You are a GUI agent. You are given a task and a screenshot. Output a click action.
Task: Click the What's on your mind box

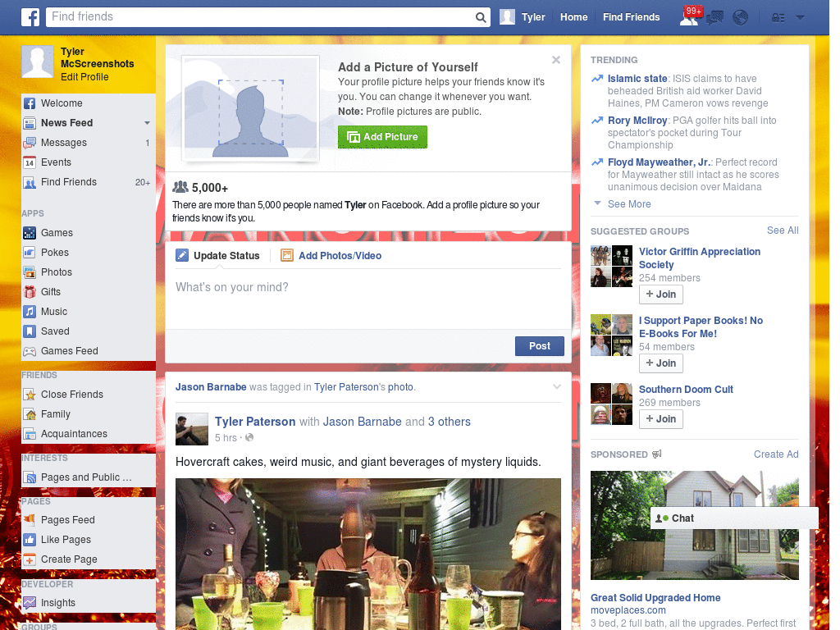click(368, 299)
